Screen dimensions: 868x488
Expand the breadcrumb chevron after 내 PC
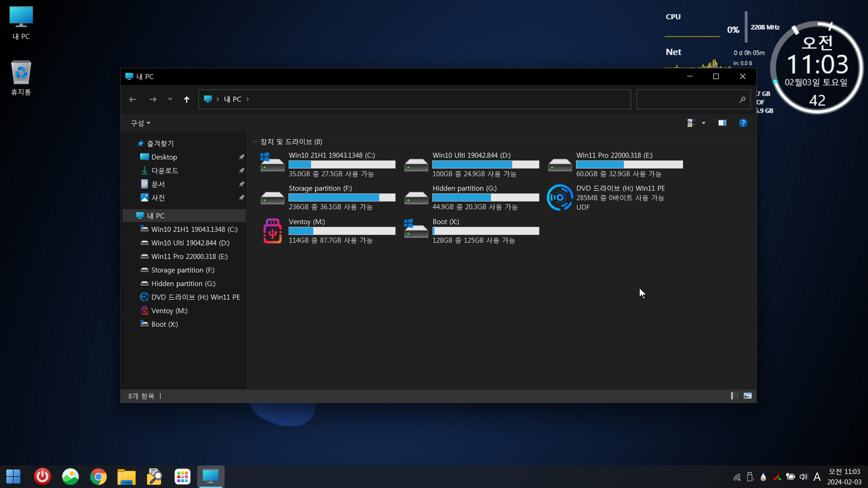click(x=248, y=99)
